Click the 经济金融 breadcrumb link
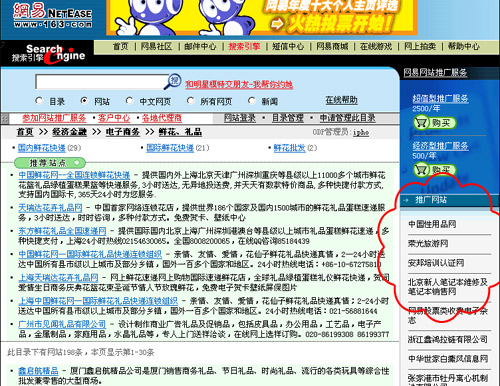The image size is (500, 386). click(x=69, y=132)
